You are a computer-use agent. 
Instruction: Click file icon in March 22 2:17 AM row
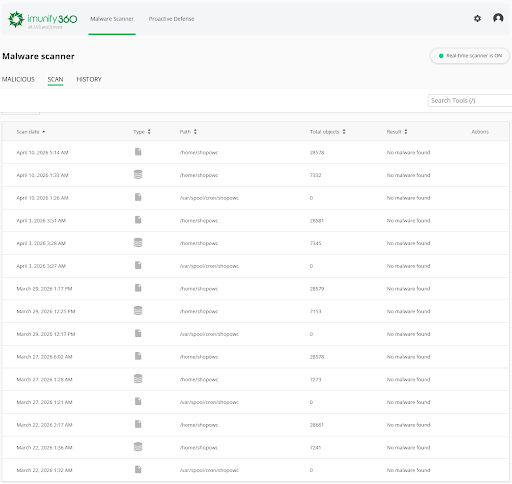[x=138, y=424]
